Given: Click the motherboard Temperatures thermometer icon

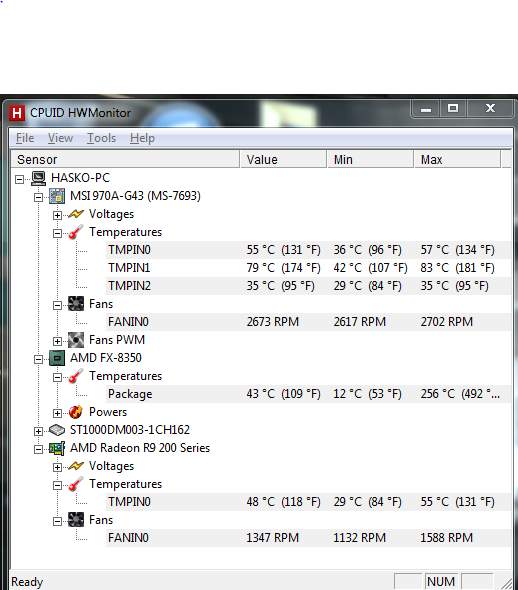Looking at the screenshot, I should (x=76, y=232).
